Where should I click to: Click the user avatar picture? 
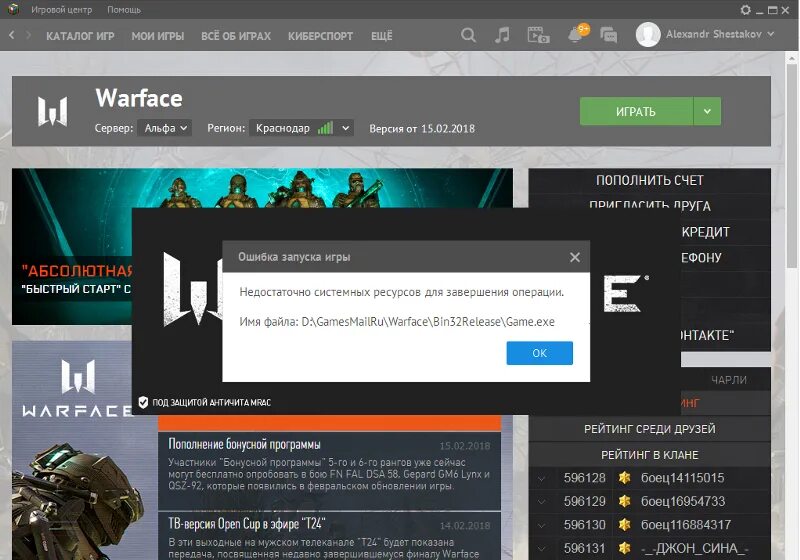tap(648, 35)
